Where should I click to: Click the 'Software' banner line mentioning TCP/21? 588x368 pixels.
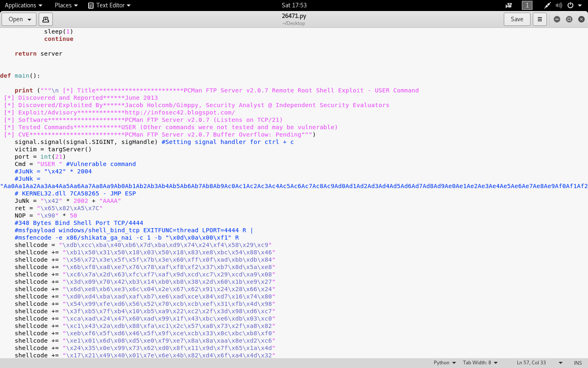pyautogui.click(x=143, y=120)
